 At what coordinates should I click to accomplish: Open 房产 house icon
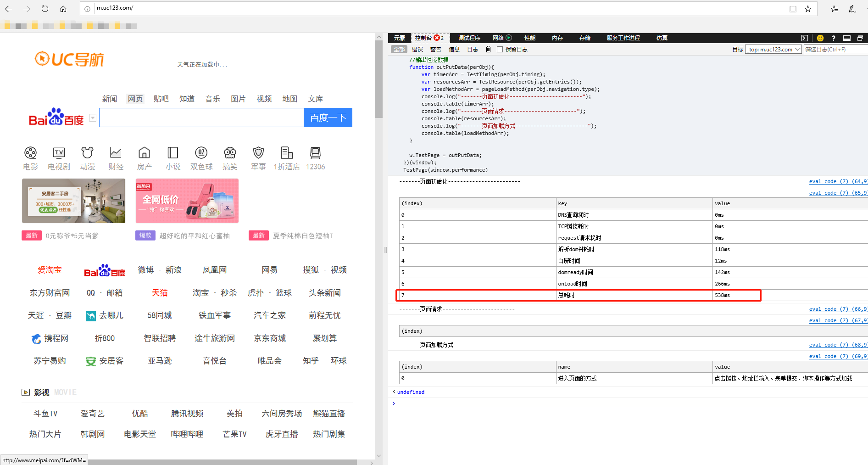pos(144,153)
